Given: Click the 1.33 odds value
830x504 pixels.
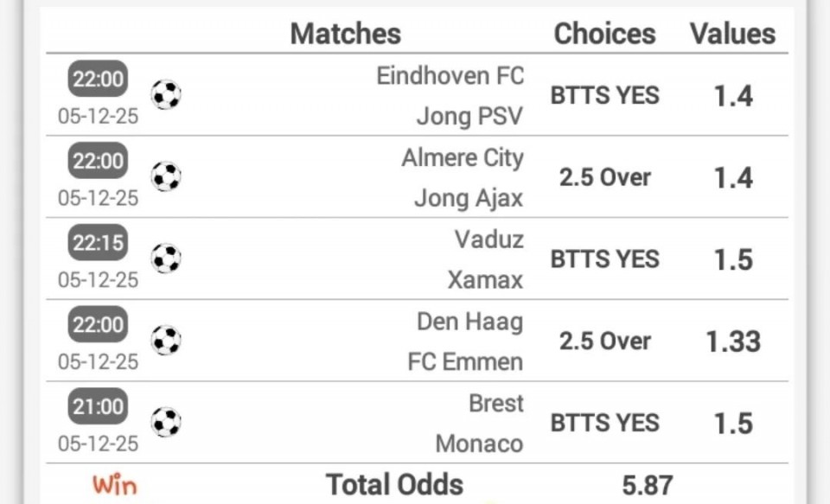Looking at the screenshot, I should [x=733, y=341].
